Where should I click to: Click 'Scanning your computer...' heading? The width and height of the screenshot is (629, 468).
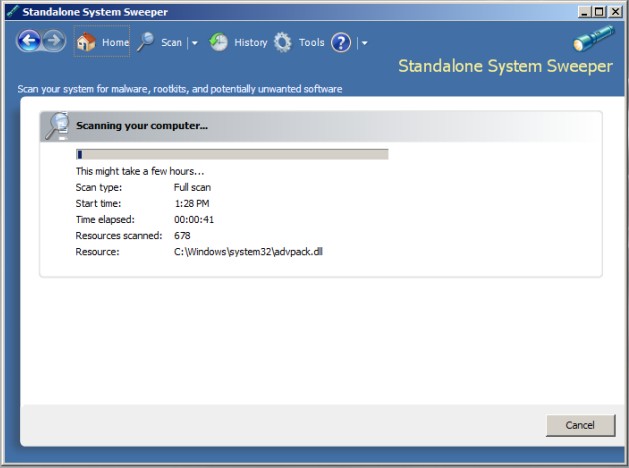coord(142,126)
